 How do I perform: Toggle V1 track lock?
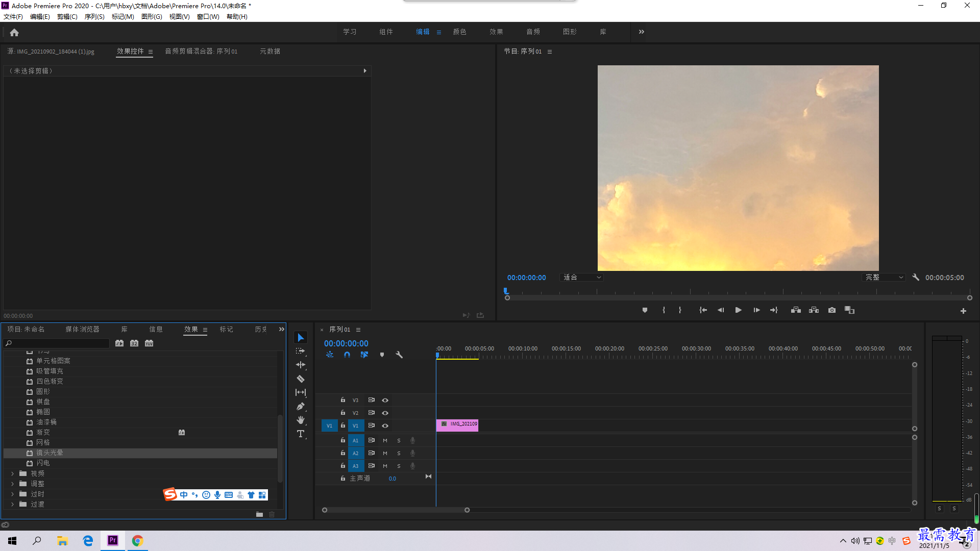(343, 425)
